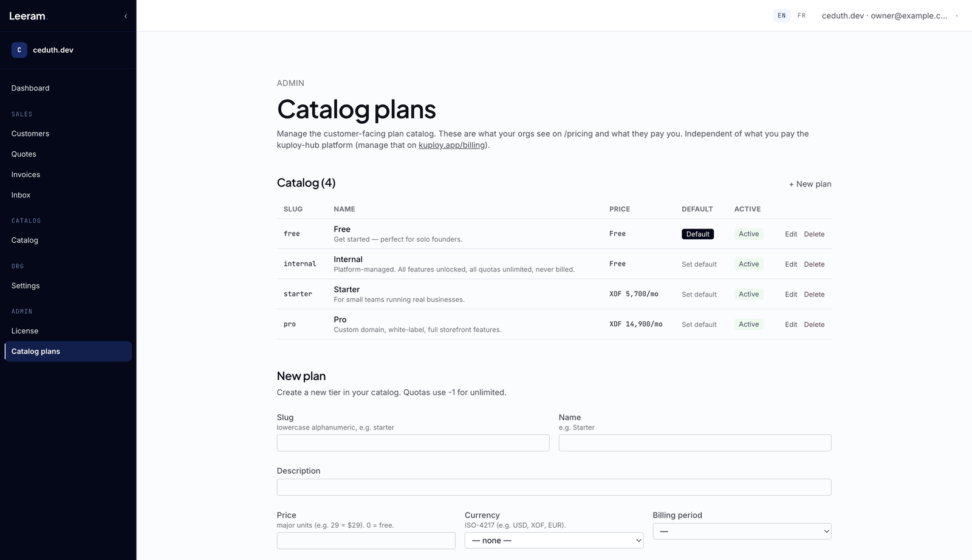Click the Default badge on the Free plan

[x=697, y=234]
